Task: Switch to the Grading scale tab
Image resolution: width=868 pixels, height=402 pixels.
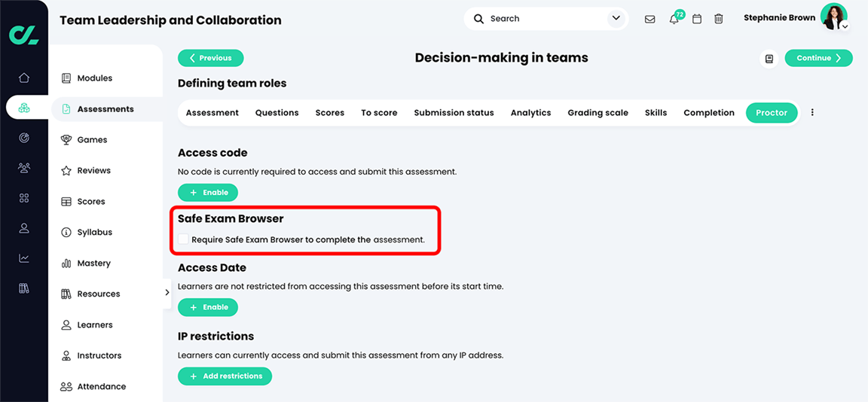Action: pos(598,113)
